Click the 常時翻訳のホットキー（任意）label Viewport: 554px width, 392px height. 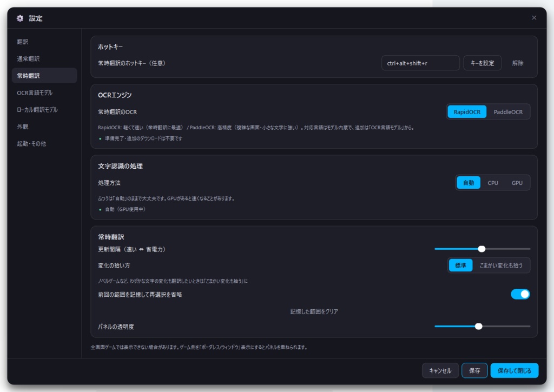(131, 63)
